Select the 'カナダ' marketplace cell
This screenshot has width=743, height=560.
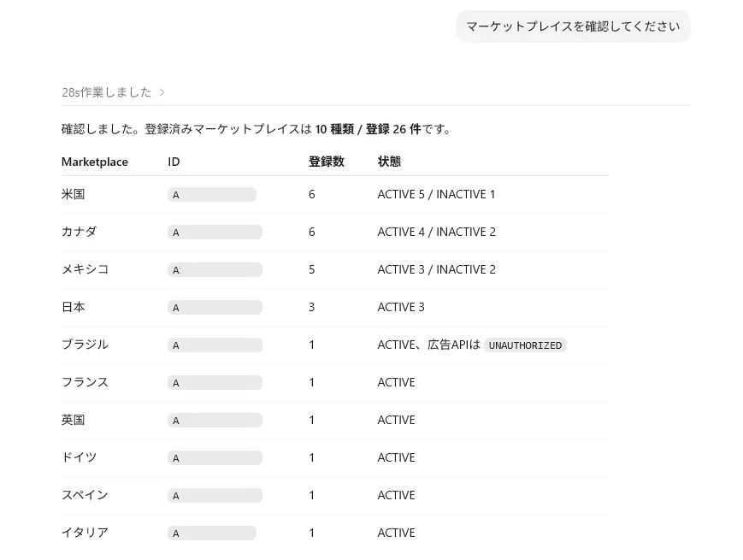[80, 232]
